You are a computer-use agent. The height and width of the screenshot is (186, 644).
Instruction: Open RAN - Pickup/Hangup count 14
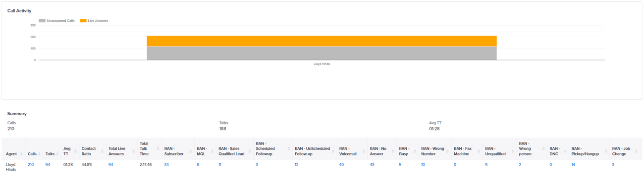(x=573, y=165)
